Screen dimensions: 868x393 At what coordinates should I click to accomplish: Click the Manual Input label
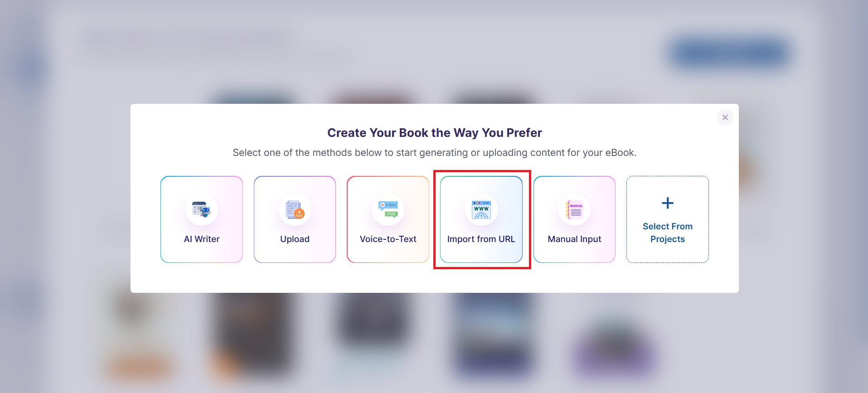tap(574, 239)
